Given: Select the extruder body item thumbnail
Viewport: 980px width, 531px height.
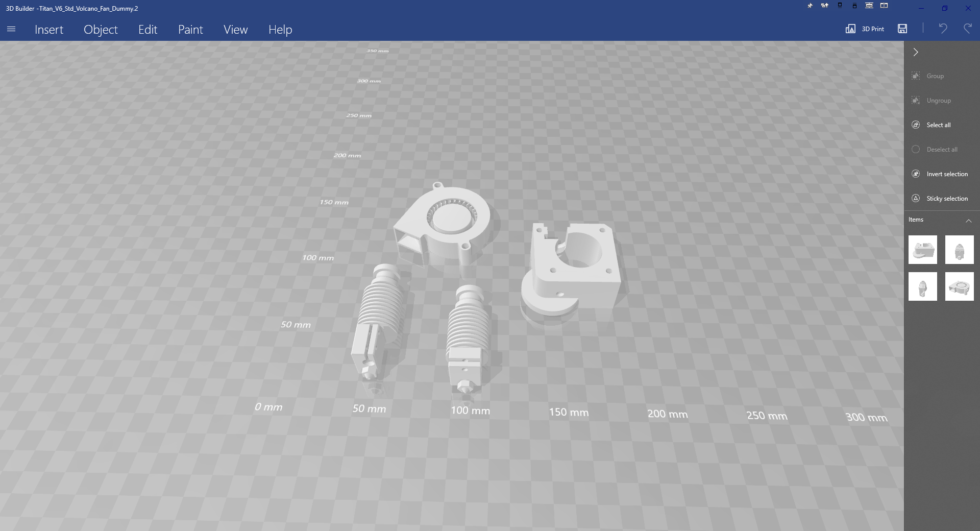Looking at the screenshot, I should click(923, 250).
